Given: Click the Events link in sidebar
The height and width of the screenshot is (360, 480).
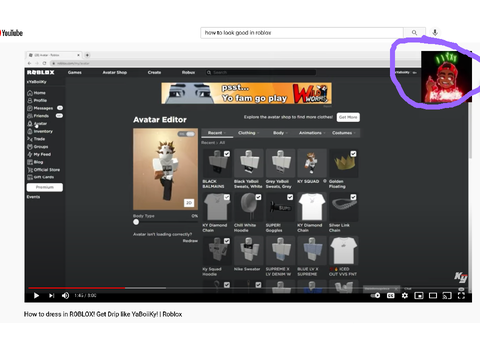Looking at the screenshot, I should 33,197.
